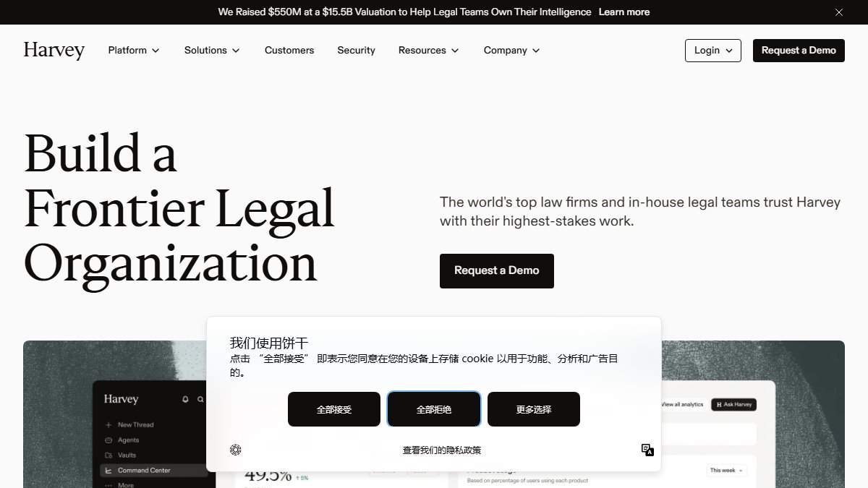Select Vaults text in the sidebar preview

(127, 455)
